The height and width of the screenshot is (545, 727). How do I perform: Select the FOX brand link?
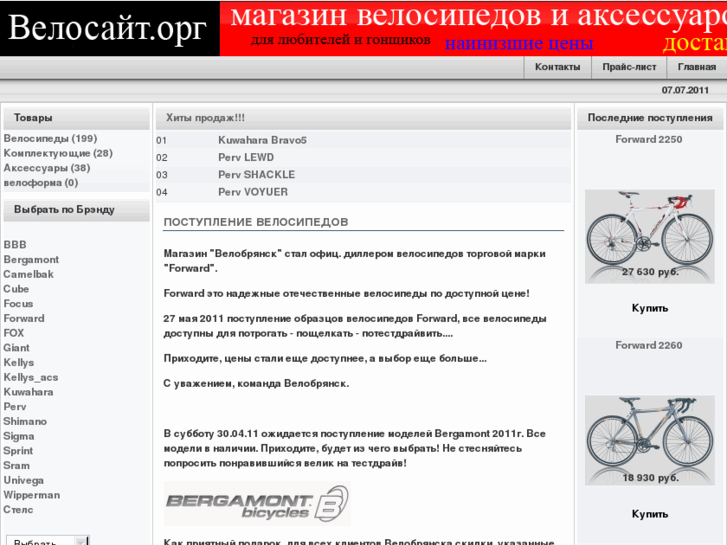coord(13,333)
